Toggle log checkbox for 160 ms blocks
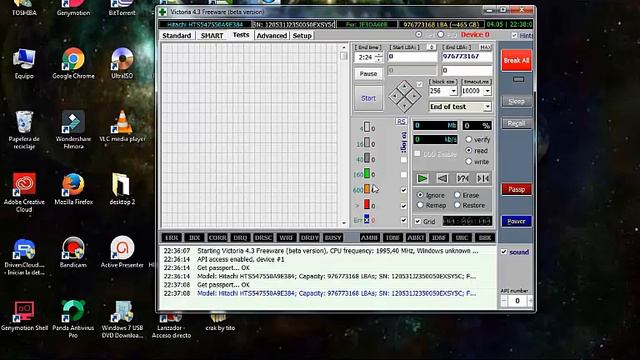The image size is (640, 360). coord(404,175)
